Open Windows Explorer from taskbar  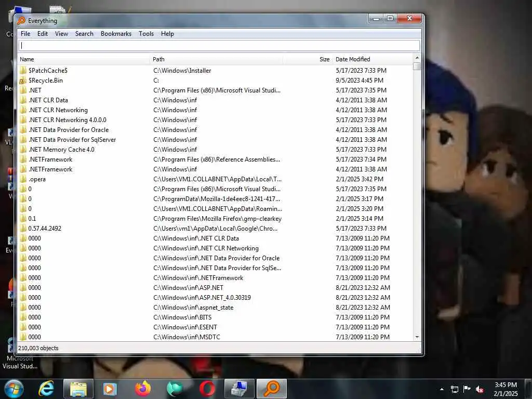click(x=78, y=389)
